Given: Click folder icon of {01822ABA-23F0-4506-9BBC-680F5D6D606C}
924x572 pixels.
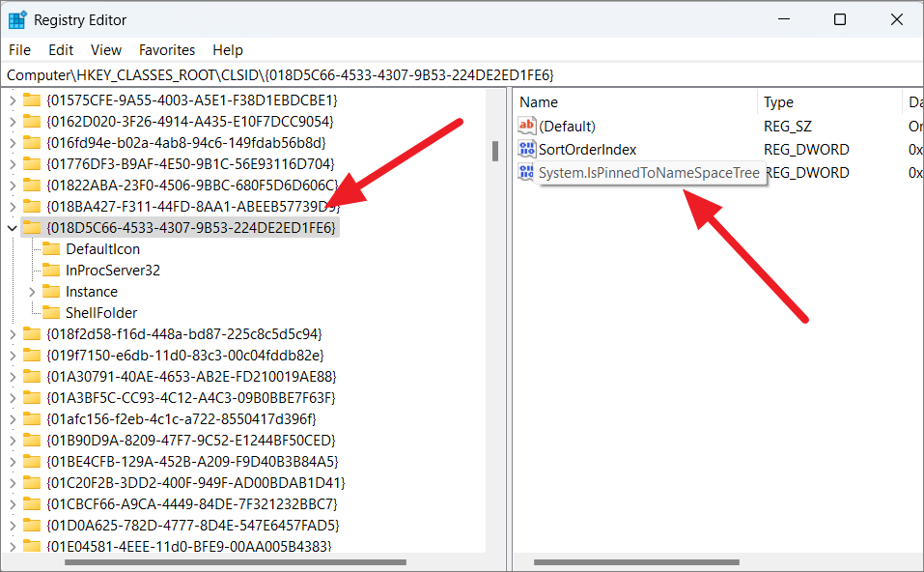Looking at the screenshot, I should tap(31, 185).
